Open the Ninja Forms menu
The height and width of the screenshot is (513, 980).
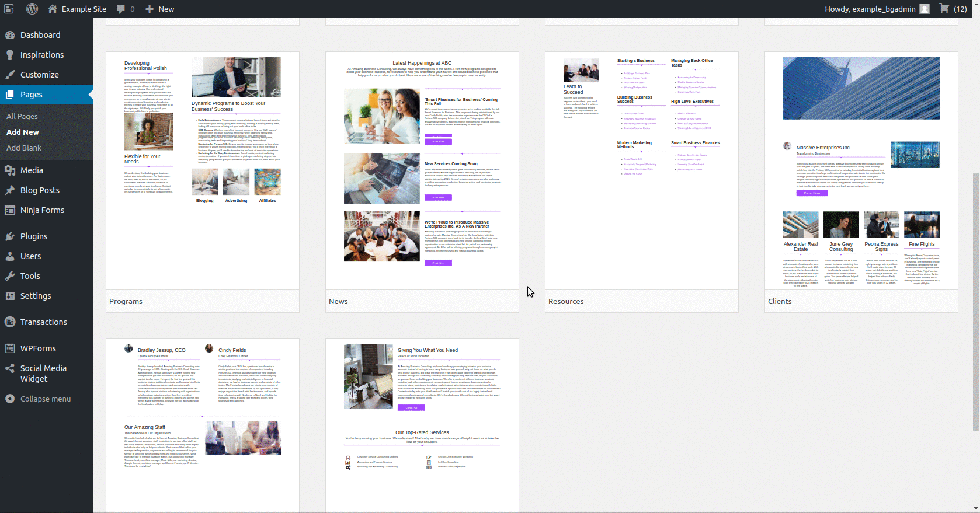point(42,210)
